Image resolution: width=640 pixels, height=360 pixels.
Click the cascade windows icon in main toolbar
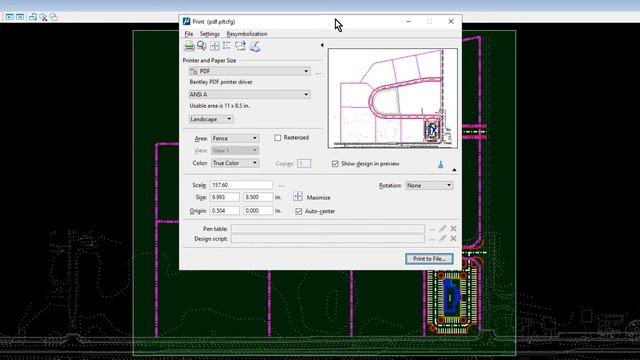tap(33, 17)
